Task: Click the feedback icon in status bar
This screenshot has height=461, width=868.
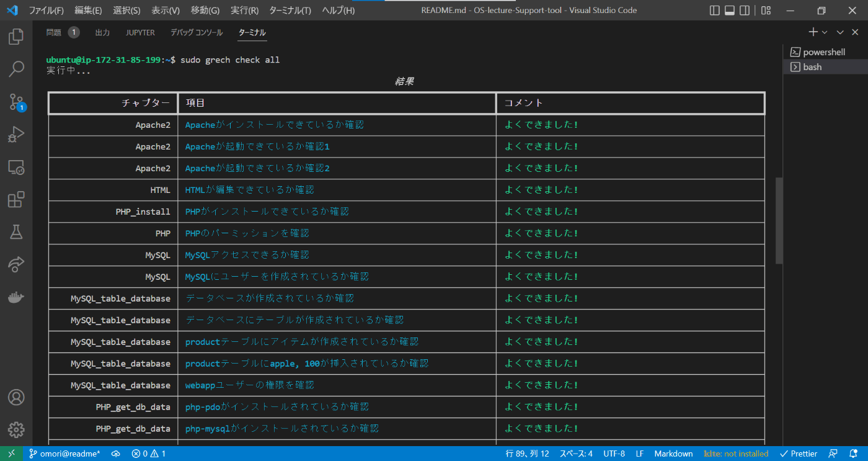Action: pos(834,454)
